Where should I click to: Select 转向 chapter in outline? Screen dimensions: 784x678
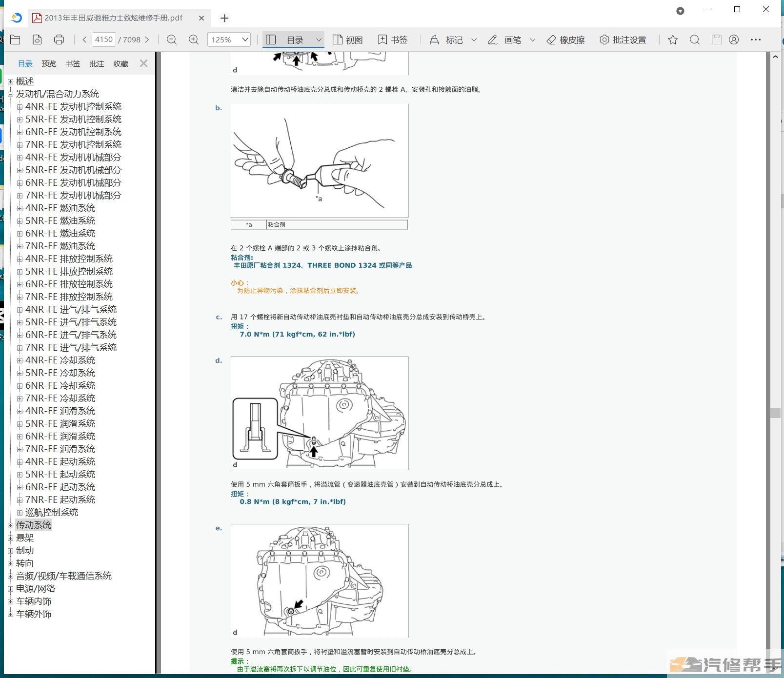click(x=25, y=563)
